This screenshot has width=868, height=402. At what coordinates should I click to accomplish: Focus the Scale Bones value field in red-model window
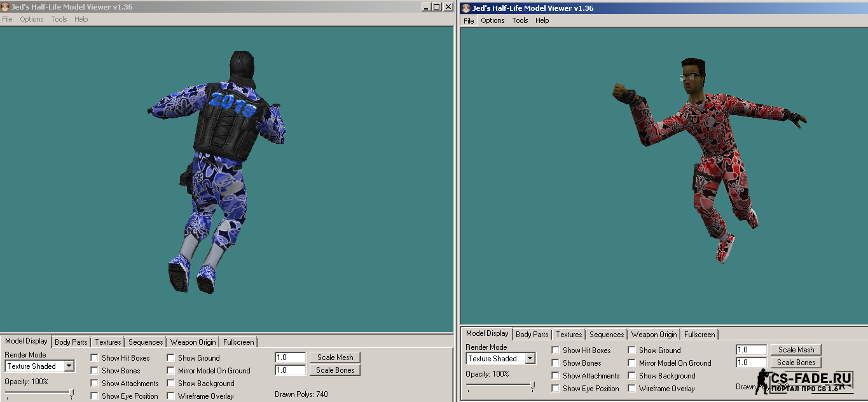752,363
